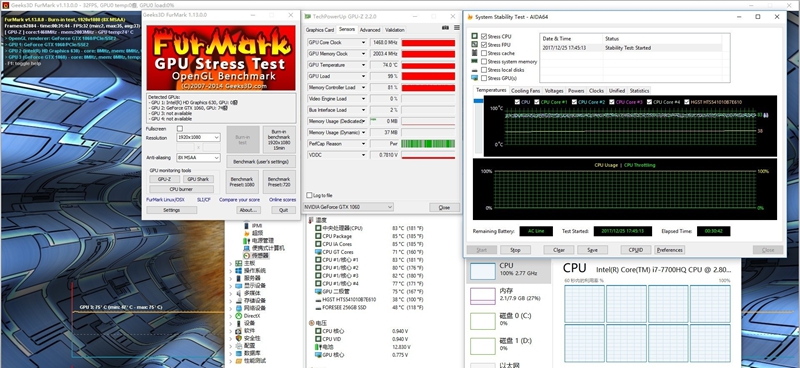The height and width of the screenshot is (368, 800).
Task: Click the DirectX Xbox icon in tree
Action: [x=239, y=316]
